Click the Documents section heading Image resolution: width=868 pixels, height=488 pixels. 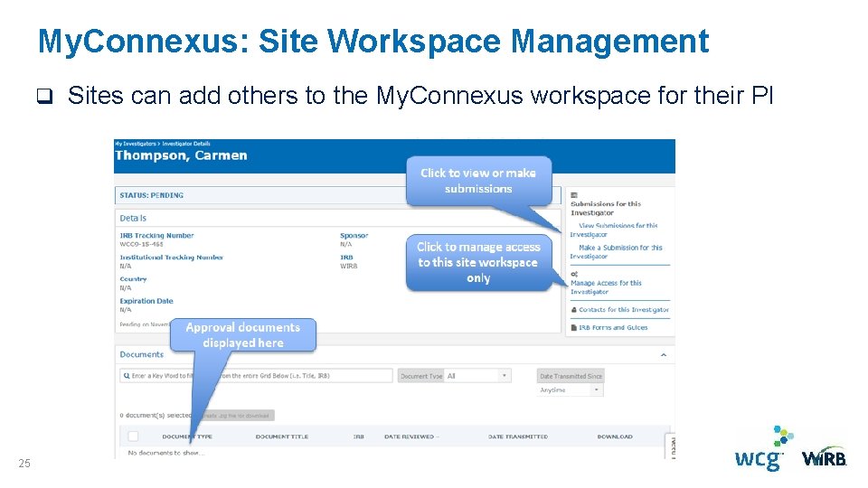[142, 354]
